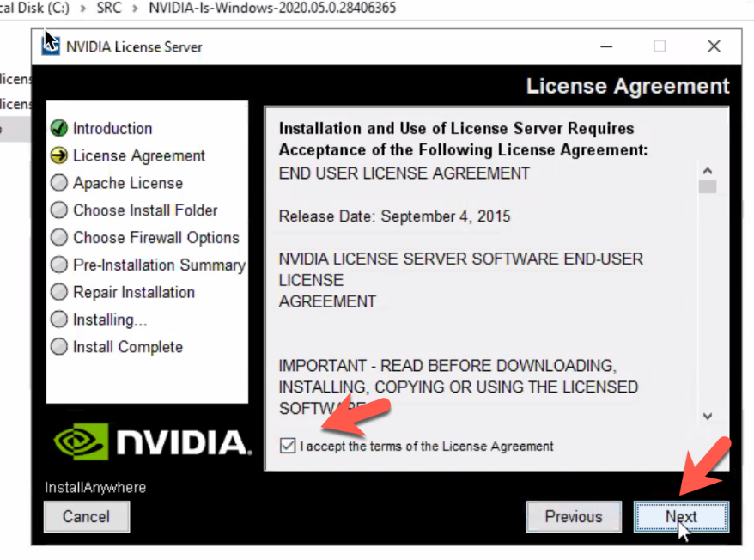Click the grey circle beside Installing...

pyautogui.click(x=59, y=320)
